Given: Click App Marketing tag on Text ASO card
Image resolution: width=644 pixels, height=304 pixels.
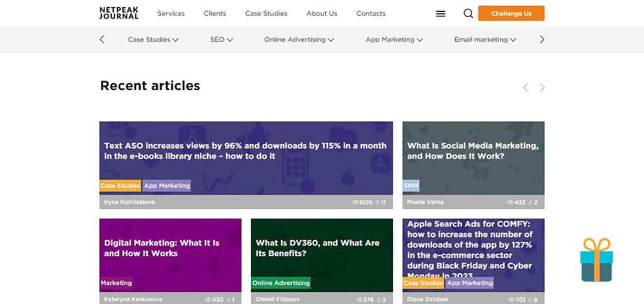Looking at the screenshot, I should pyautogui.click(x=167, y=186).
